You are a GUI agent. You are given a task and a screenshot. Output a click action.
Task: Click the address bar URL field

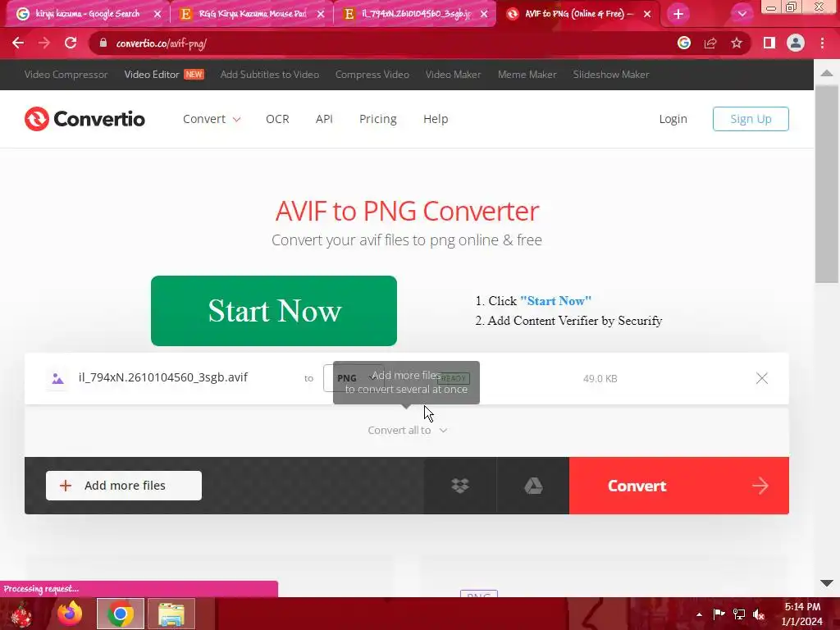[375, 43]
